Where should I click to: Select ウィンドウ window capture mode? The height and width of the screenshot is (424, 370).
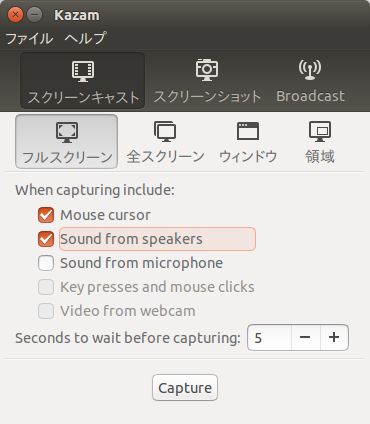[248, 141]
